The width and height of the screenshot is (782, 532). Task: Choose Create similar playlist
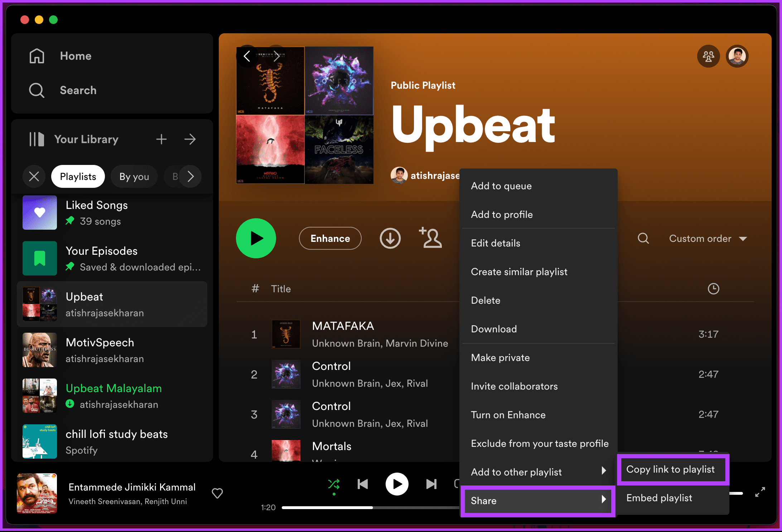pyautogui.click(x=539, y=272)
